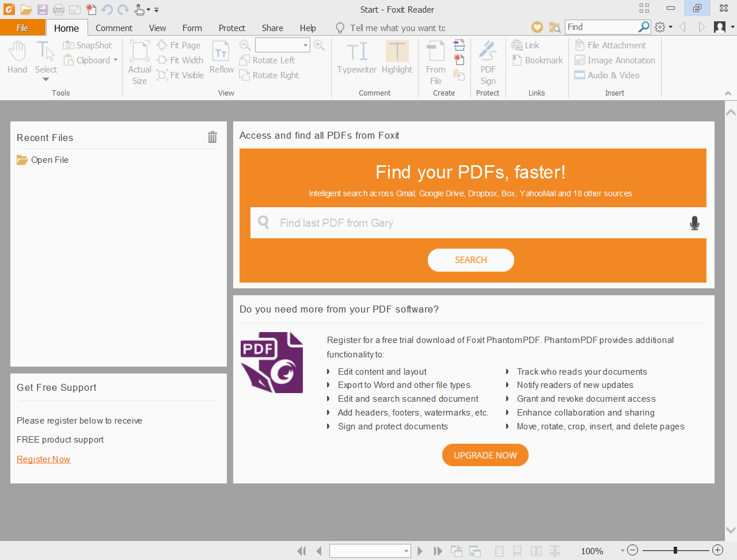Open the File menu
The image size is (737, 560).
click(22, 28)
